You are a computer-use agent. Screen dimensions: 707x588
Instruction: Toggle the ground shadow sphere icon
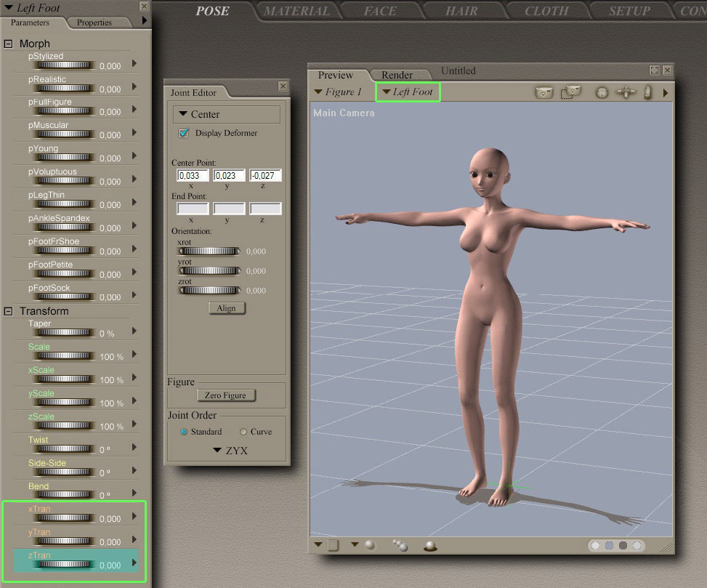430,545
